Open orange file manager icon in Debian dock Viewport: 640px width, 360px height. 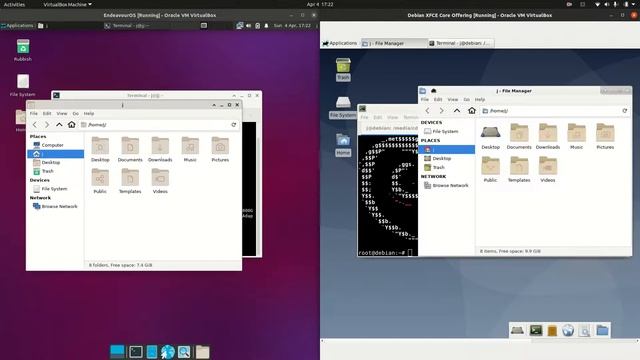pos(552,330)
